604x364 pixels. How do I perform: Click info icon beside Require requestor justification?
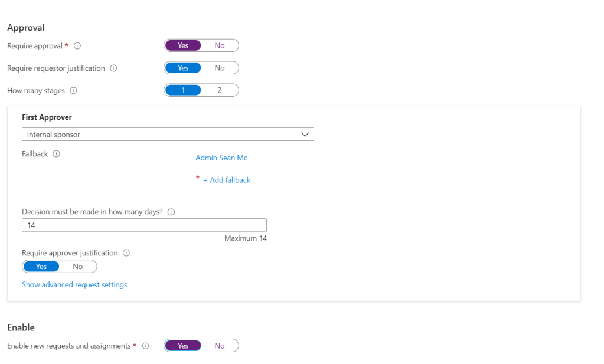coord(113,68)
